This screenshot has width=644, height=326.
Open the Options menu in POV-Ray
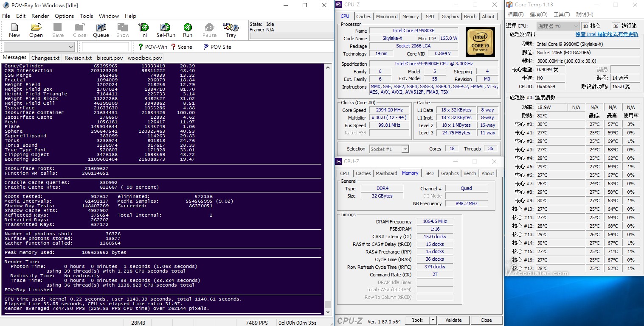65,16
